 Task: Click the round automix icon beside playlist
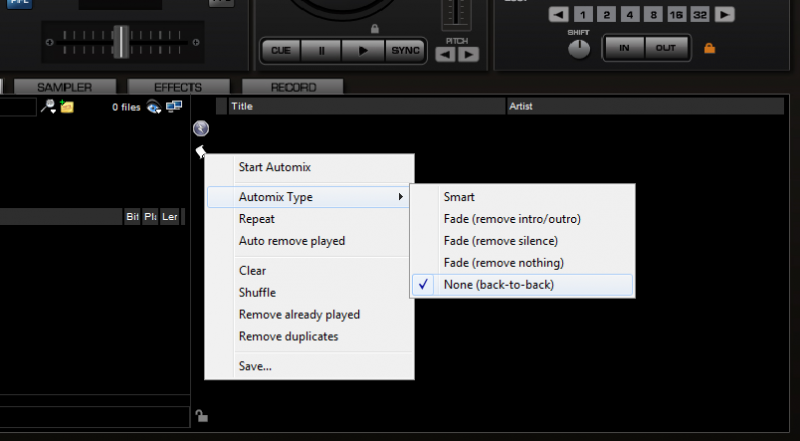click(200, 128)
